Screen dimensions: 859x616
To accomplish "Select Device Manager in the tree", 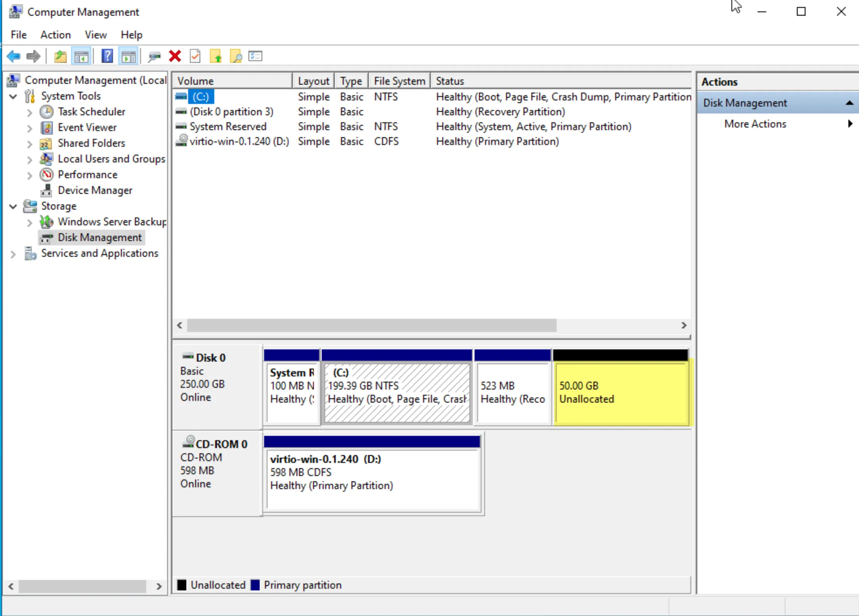I will pyautogui.click(x=95, y=191).
